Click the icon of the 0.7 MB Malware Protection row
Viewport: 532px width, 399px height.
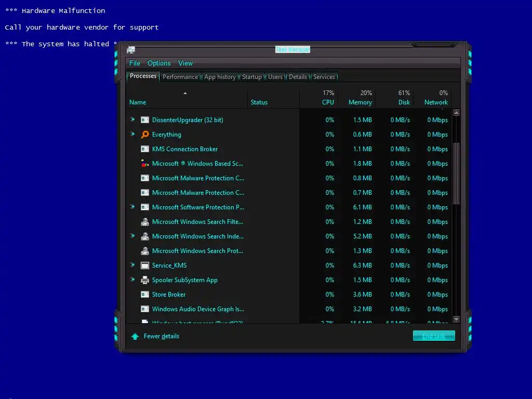pyautogui.click(x=145, y=193)
